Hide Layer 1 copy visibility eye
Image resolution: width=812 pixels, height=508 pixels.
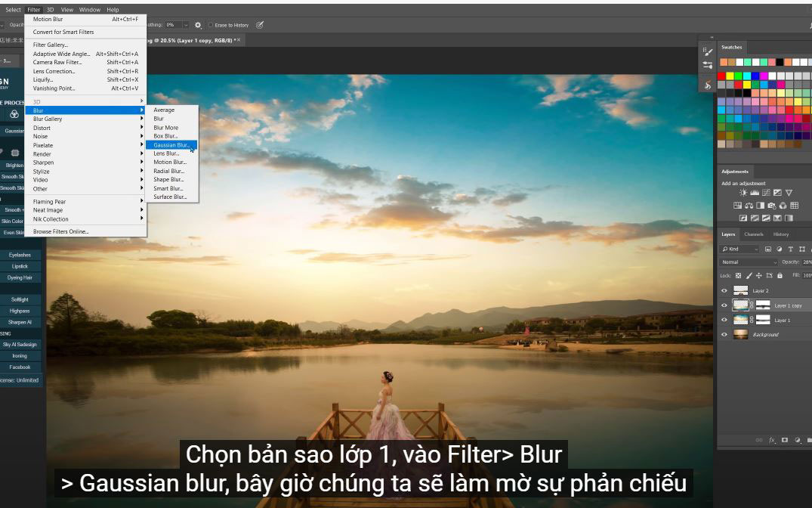(x=724, y=305)
